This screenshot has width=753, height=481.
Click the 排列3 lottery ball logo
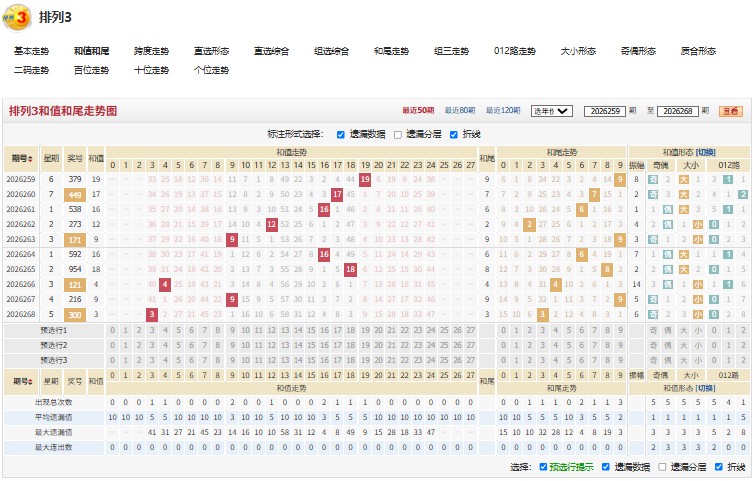tap(17, 18)
